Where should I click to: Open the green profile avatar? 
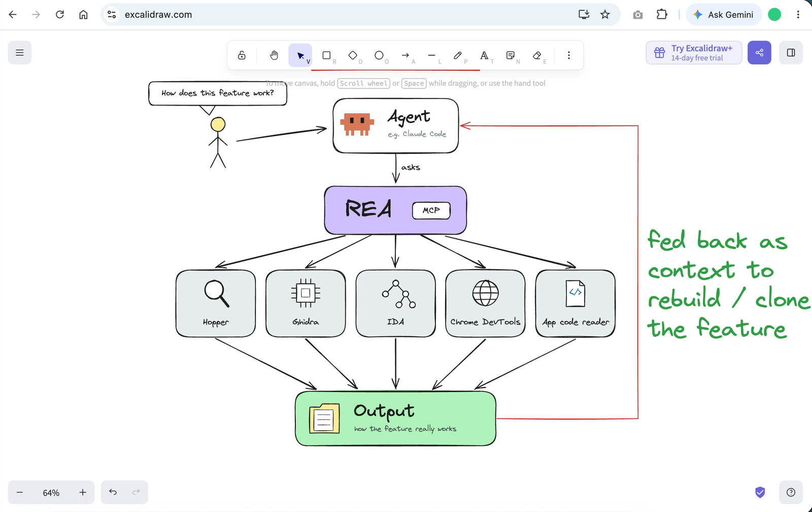pos(774,15)
